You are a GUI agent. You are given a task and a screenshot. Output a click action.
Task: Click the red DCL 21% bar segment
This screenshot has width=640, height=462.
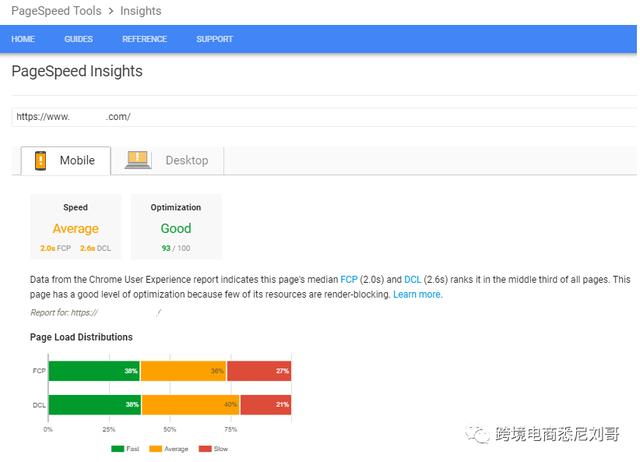click(x=266, y=404)
